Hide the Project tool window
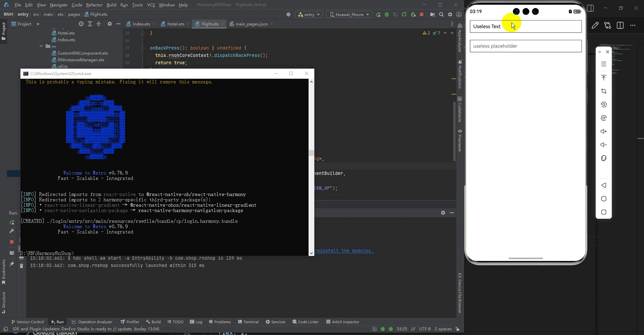This screenshot has width=644, height=335. [118, 24]
